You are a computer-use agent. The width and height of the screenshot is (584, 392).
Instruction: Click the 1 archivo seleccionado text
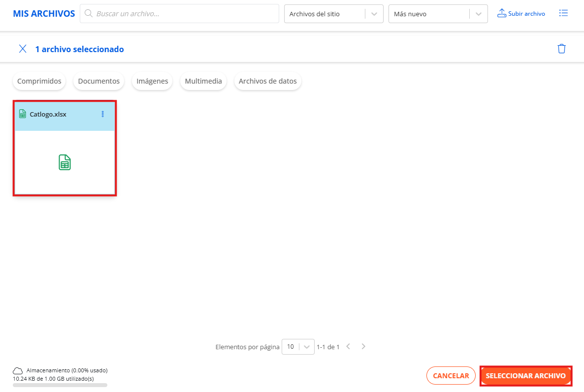coord(79,49)
